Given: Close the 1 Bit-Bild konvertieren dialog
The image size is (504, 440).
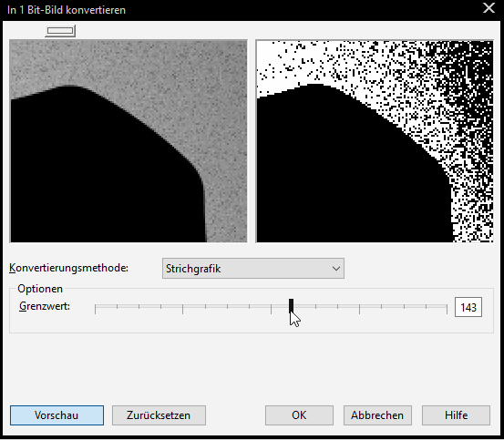Looking at the screenshot, I should (489, 8).
